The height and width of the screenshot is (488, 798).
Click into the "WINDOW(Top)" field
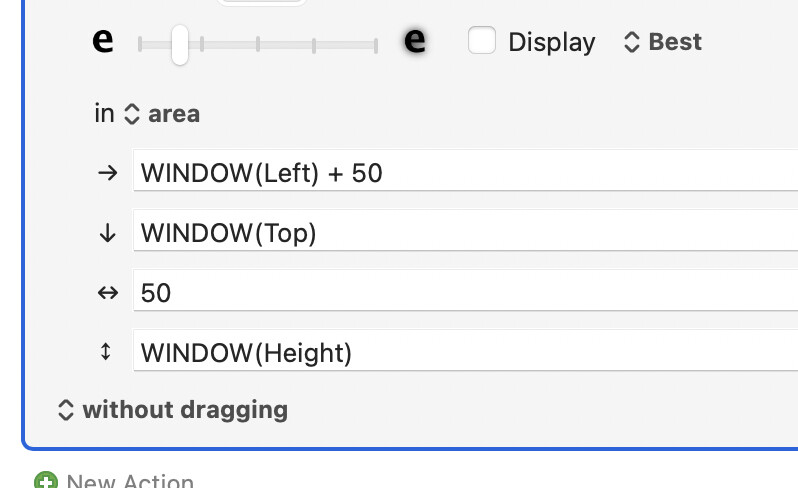pos(465,231)
